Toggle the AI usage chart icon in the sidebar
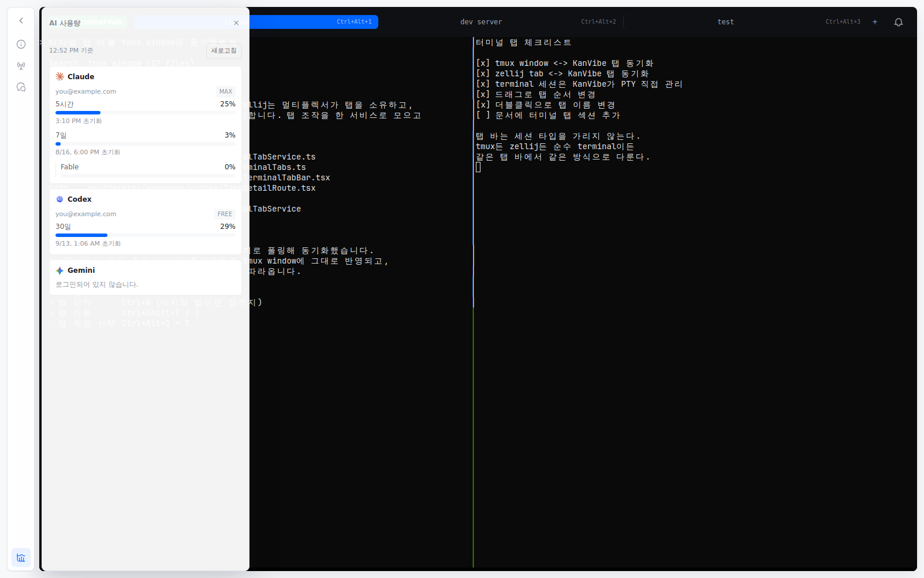This screenshot has height=578, width=924. (x=21, y=558)
